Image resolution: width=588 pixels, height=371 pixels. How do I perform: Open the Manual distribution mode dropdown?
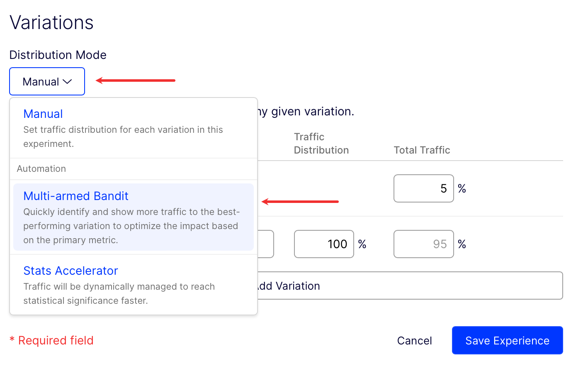pos(47,81)
